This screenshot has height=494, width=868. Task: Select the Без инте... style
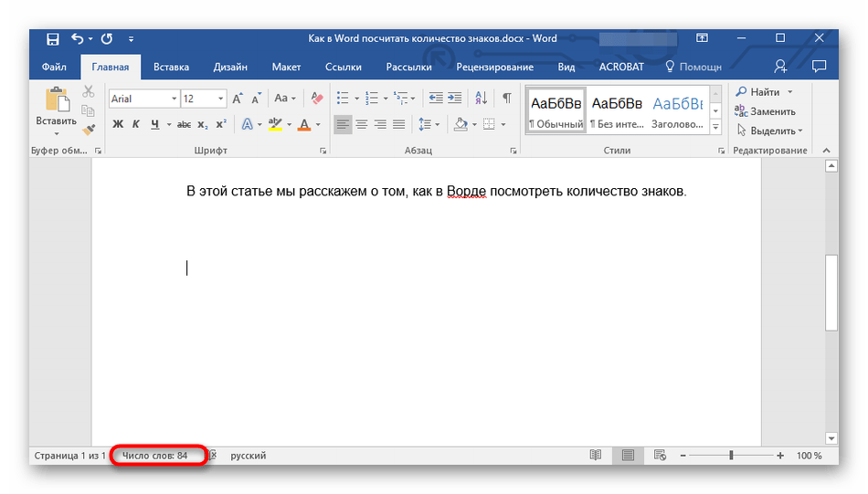click(x=617, y=111)
